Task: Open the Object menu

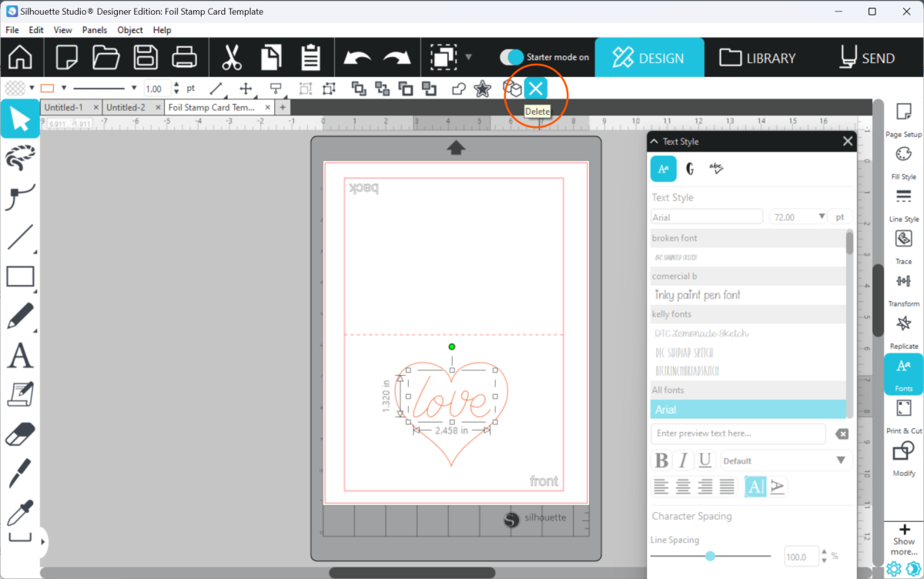Action: coord(130,30)
